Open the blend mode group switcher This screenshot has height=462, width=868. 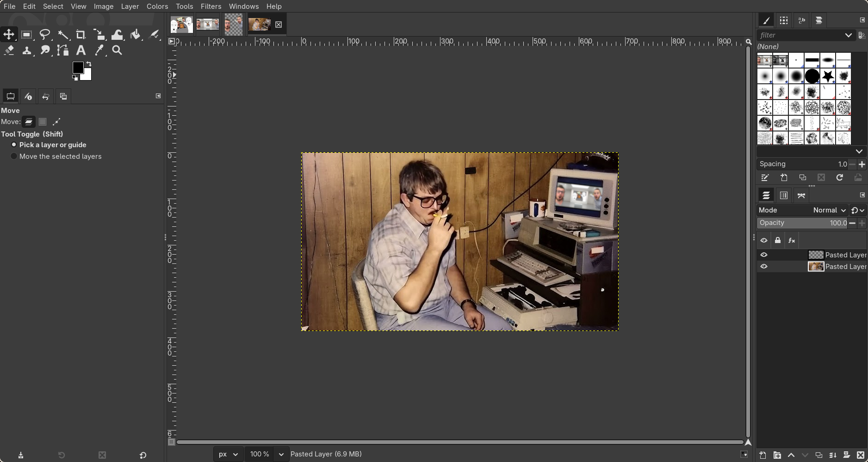tap(858, 210)
